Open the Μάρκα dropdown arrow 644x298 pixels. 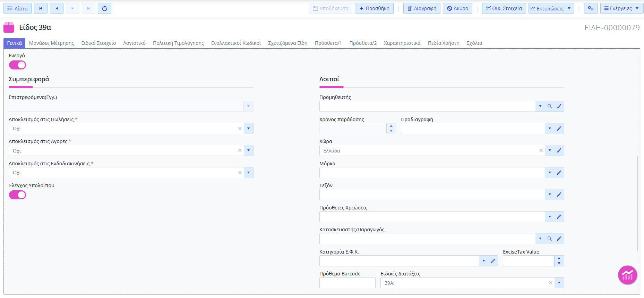pyautogui.click(x=550, y=173)
